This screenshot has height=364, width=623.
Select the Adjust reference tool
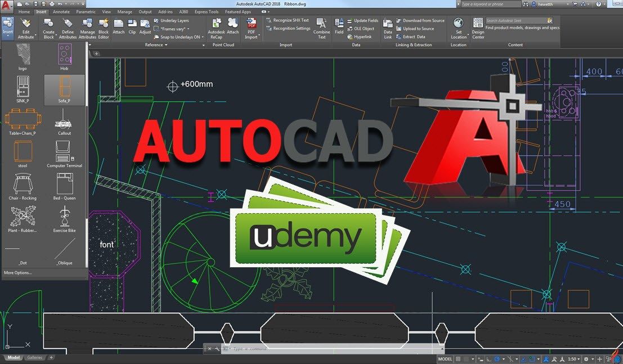pyautogui.click(x=145, y=26)
